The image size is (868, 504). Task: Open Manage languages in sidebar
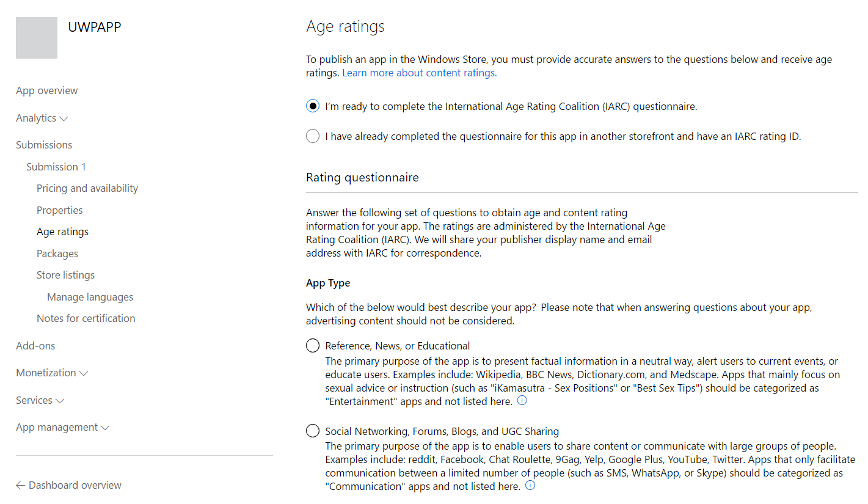point(90,297)
